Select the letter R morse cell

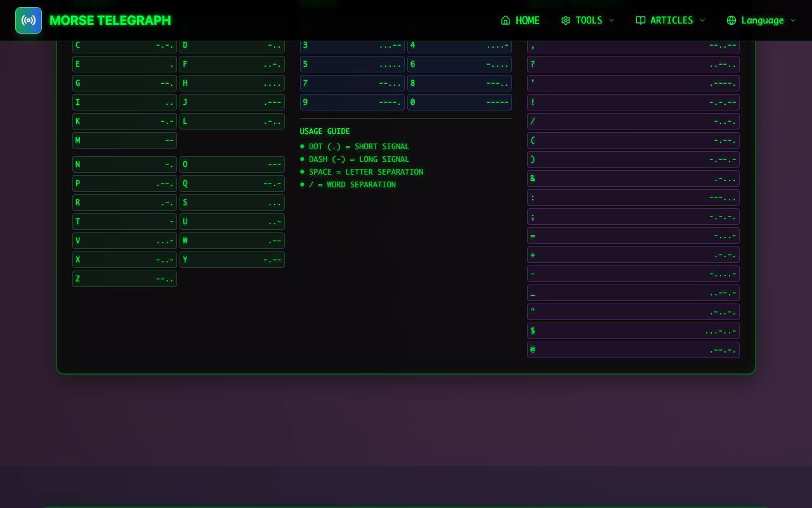click(x=124, y=203)
